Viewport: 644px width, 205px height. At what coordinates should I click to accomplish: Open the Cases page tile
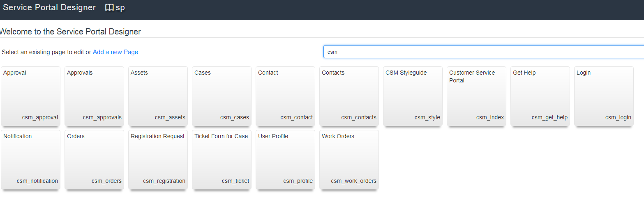tap(222, 96)
